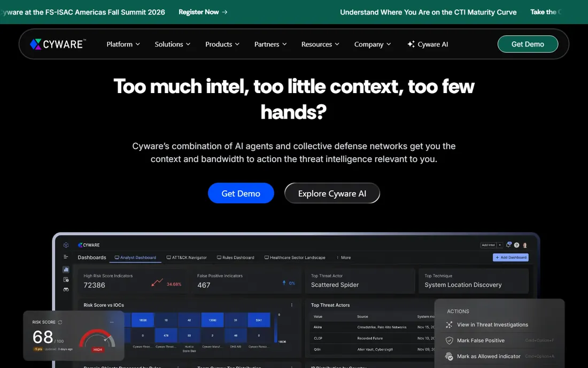Viewport: 588px width, 368px height.
Task: Click the green Get Demo button in navbar
Action: 528,44
